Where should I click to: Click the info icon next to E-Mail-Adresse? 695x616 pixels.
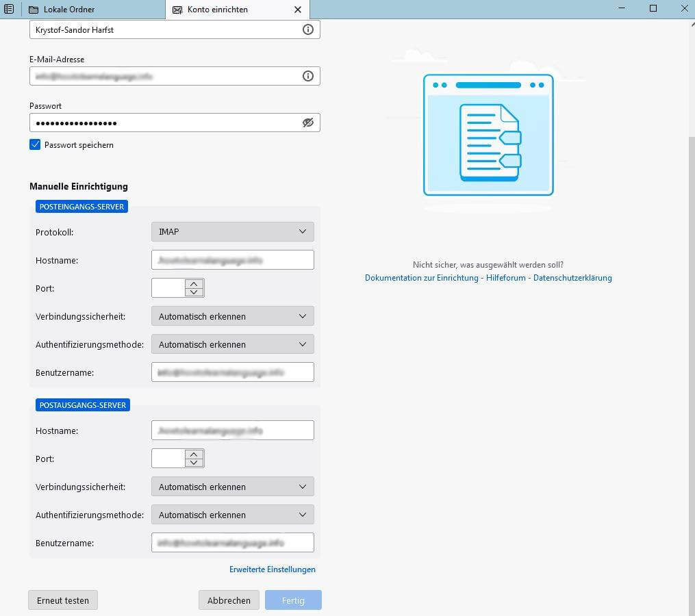coord(307,75)
